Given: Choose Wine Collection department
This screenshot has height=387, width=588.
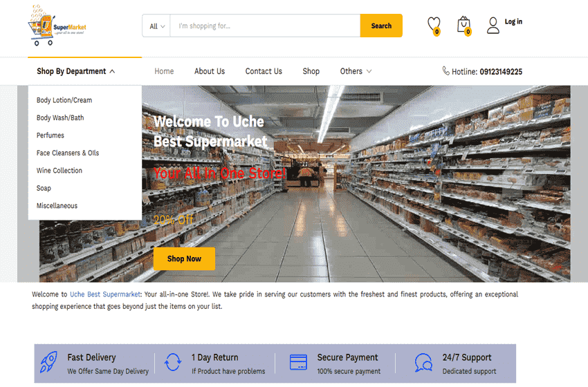Looking at the screenshot, I should pos(59,171).
